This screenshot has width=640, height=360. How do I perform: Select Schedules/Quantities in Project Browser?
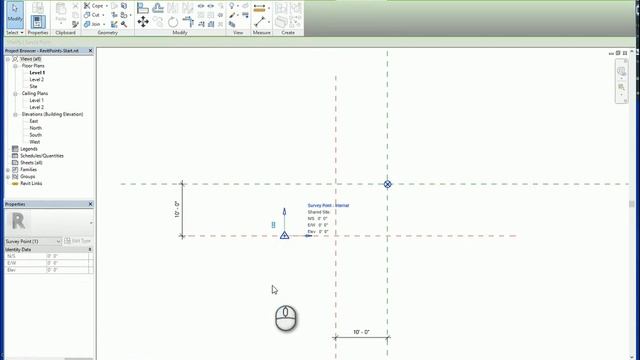42,156
